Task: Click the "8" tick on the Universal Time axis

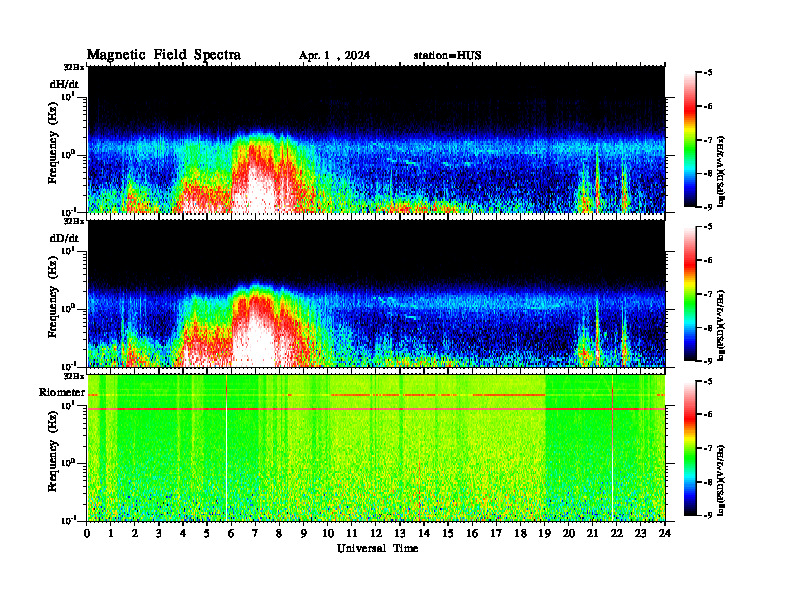Action: (x=279, y=533)
